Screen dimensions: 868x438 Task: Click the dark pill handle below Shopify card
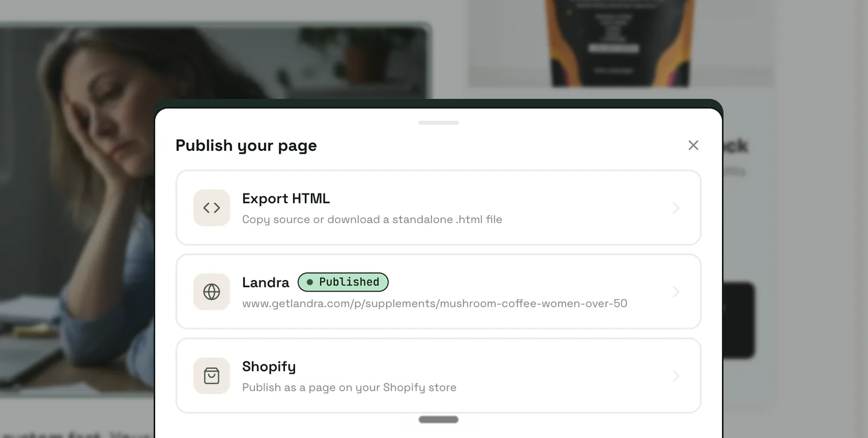pos(438,420)
